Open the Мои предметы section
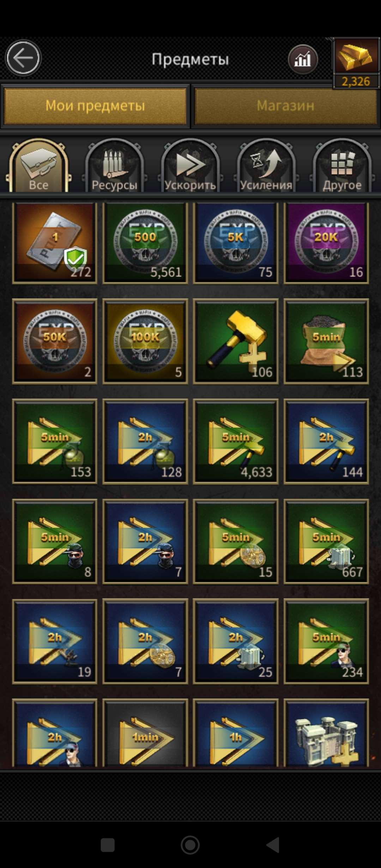This screenshot has width=381, height=868. [x=95, y=106]
